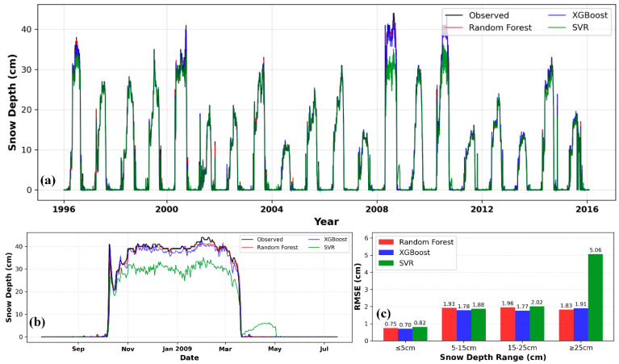Click the 'Mar' tick label in panel (b)
This screenshot has height=364, width=619.
point(225,349)
